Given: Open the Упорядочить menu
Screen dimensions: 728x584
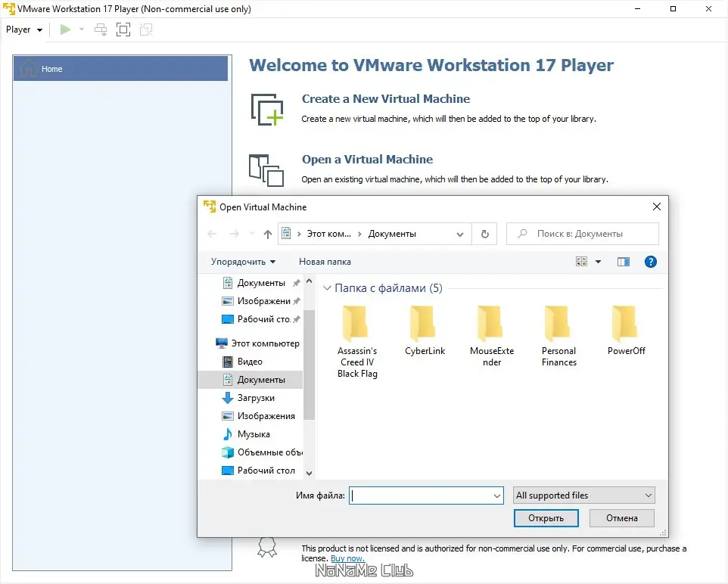Looking at the screenshot, I should [x=243, y=262].
